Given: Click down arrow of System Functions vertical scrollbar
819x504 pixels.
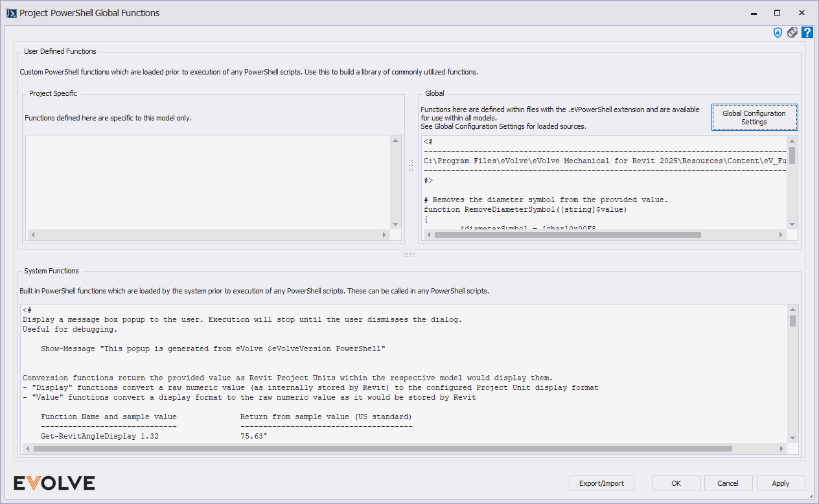Looking at the screenshot, I should 792,438.
